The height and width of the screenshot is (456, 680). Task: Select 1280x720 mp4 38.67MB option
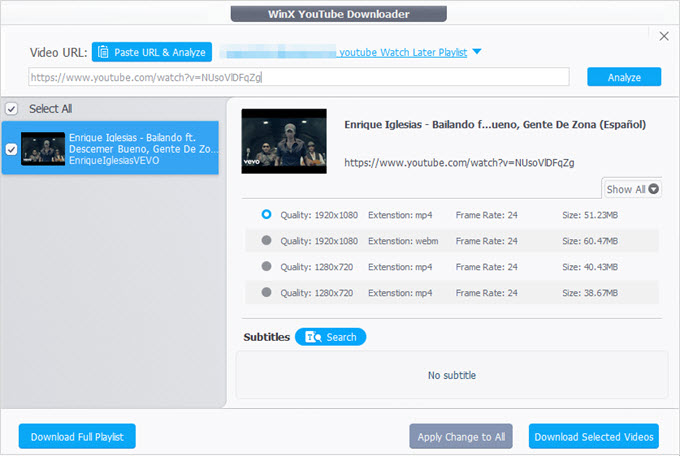point(266,292)
